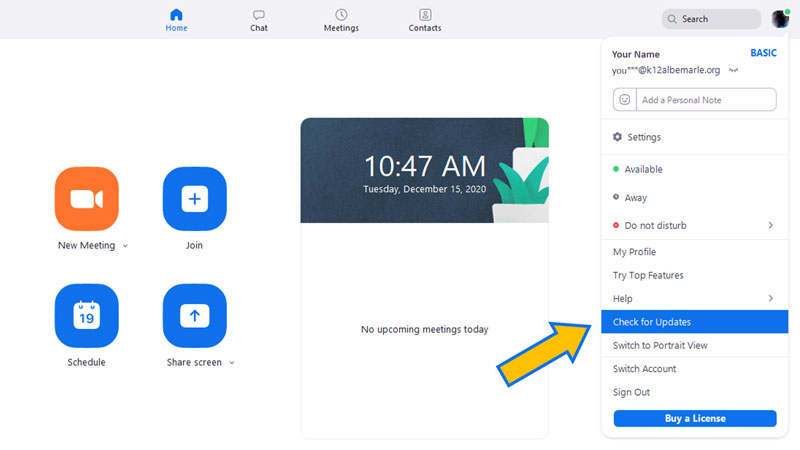Click the you***@k12albemarle.org email text
Screen dimensions: 800x450
coord(666,70)
